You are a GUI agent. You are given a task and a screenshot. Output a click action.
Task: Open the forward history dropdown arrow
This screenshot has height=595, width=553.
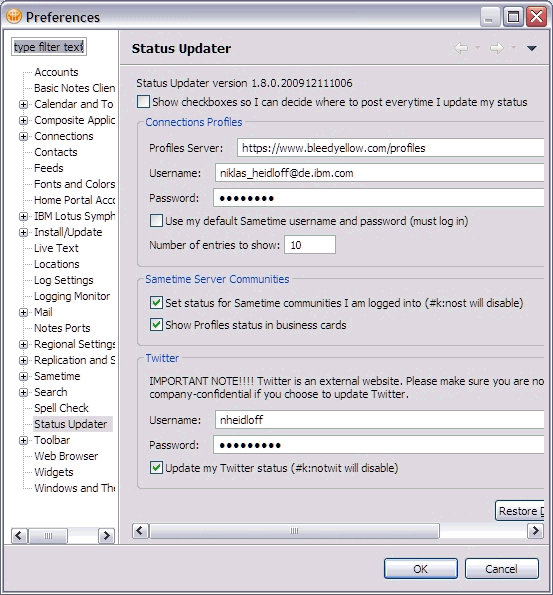513,48
